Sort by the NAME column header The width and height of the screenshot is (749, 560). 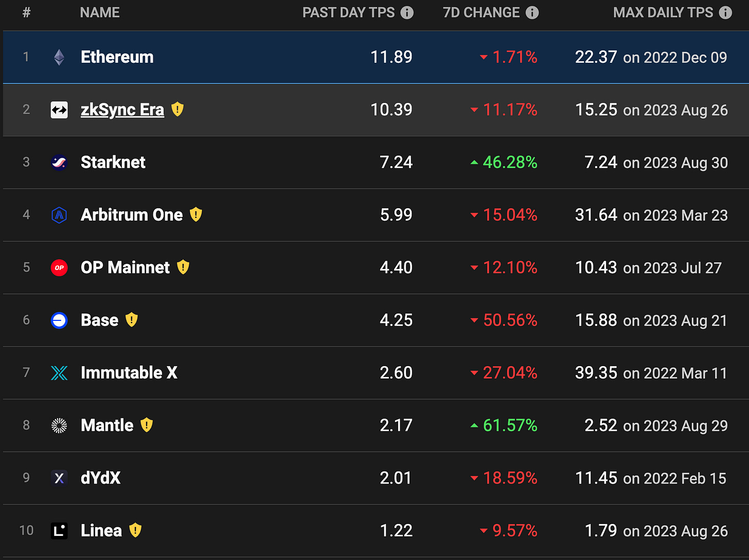(100, 13)
